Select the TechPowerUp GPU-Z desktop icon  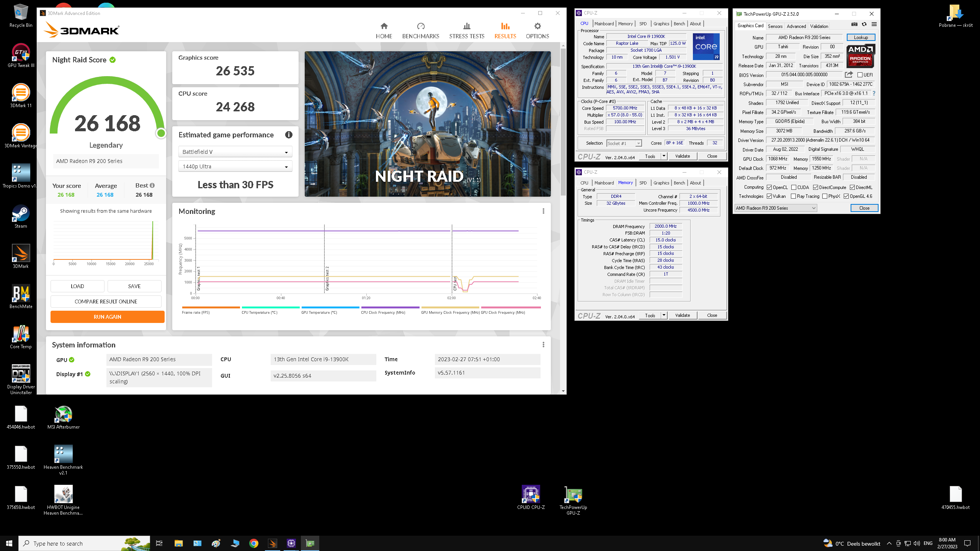pyautogui.click(x=573, y=500)
